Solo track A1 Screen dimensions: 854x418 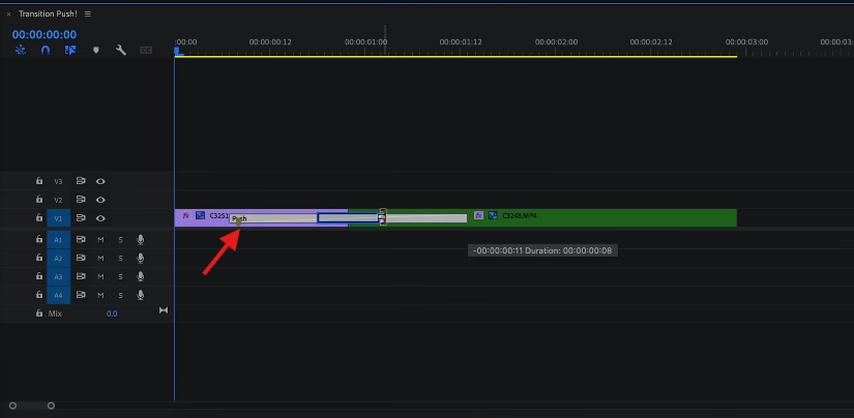pyautogui.click(x=120, y=240)
